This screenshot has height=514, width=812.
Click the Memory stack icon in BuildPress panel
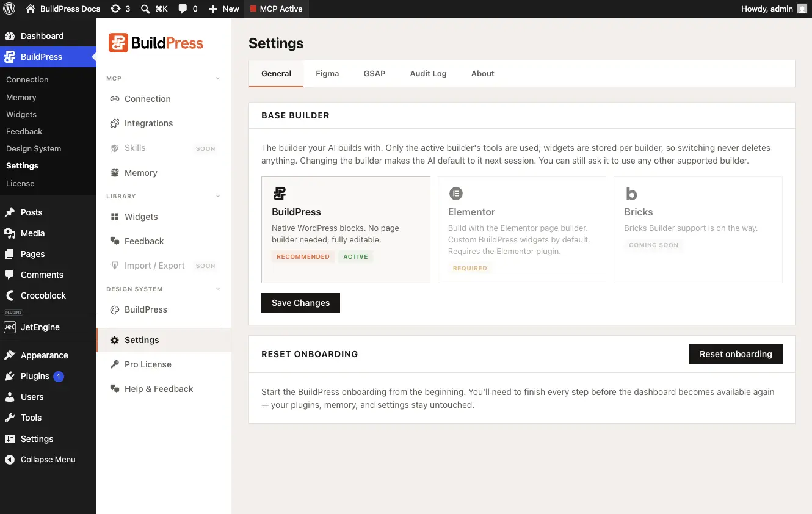114,173
